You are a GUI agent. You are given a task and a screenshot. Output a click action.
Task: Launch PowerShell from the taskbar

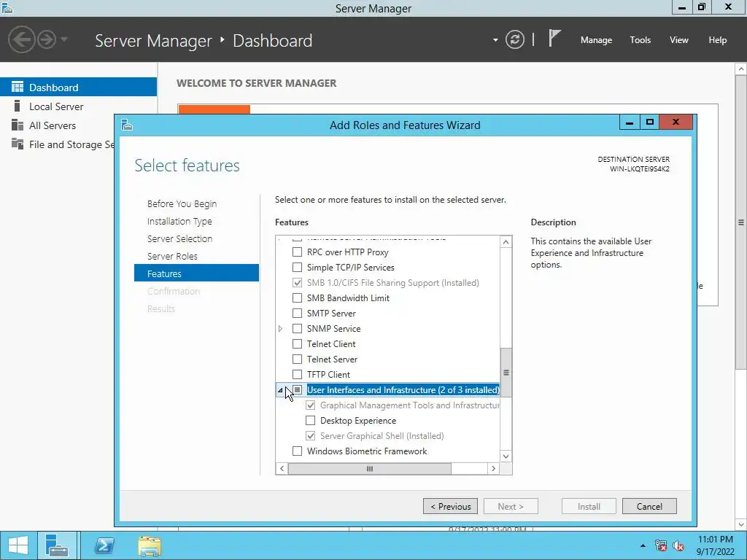(104, 545)
